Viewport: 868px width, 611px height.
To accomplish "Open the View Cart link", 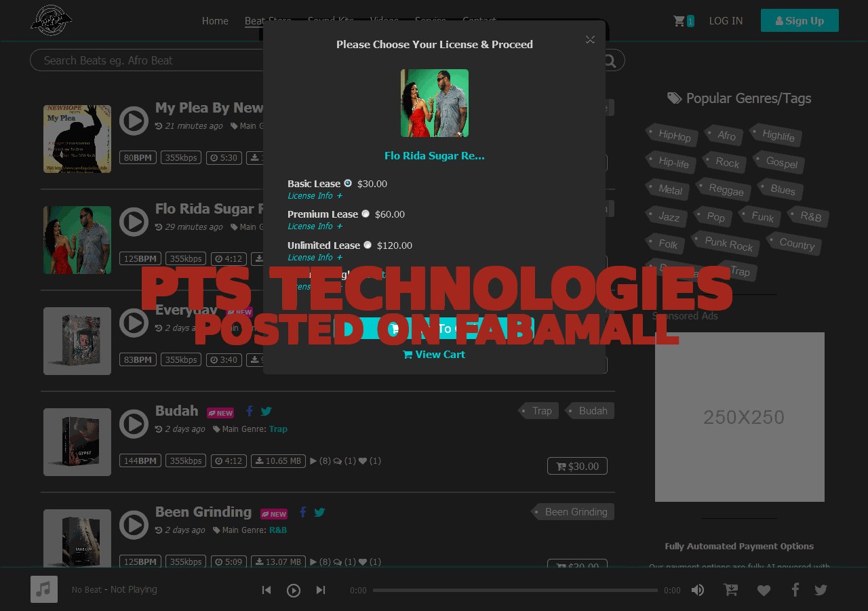I will [x=434, y=354].
